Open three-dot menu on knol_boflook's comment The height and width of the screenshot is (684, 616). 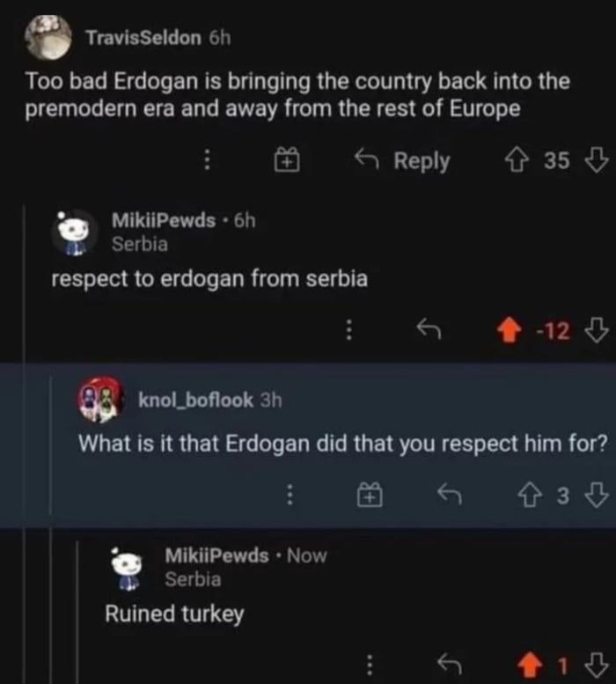(x=289, y=495)
